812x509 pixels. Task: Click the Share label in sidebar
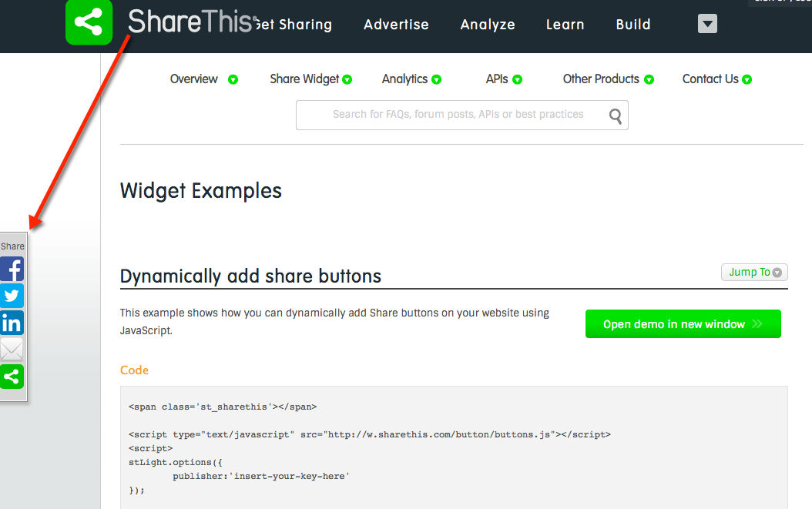pos(12,246)
